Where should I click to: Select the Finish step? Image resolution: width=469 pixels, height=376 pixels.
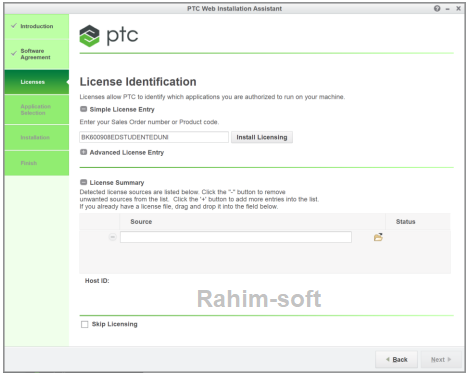pyautogui.click(x=37, y=163)
